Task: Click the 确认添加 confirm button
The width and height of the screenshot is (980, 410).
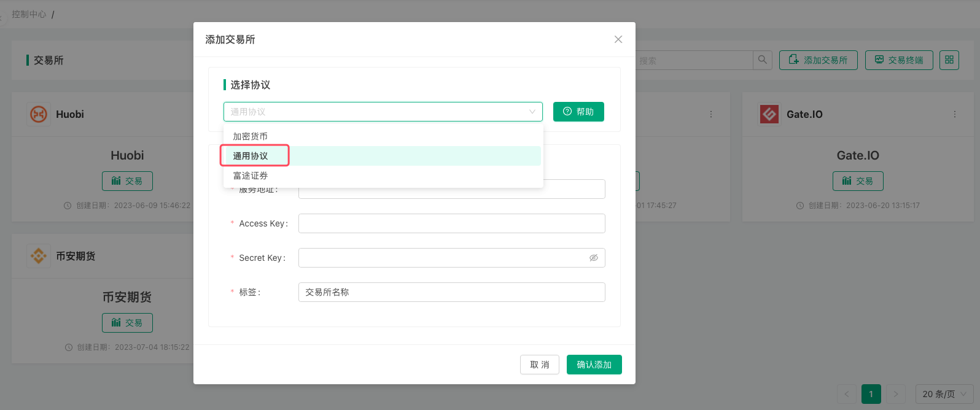Action: click(x=594, y=365)
